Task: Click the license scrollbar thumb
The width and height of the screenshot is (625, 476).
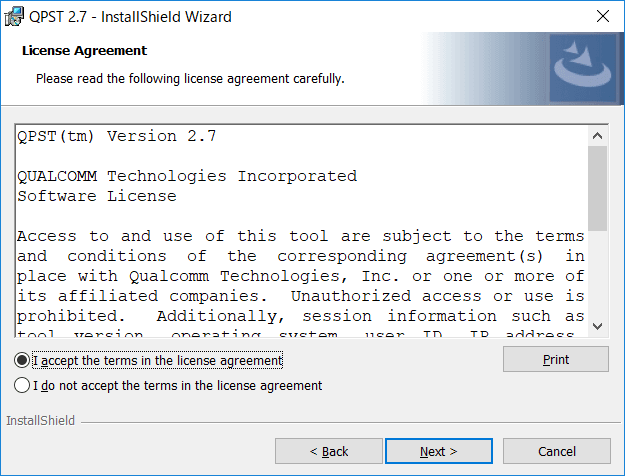Action: (597, 188)
